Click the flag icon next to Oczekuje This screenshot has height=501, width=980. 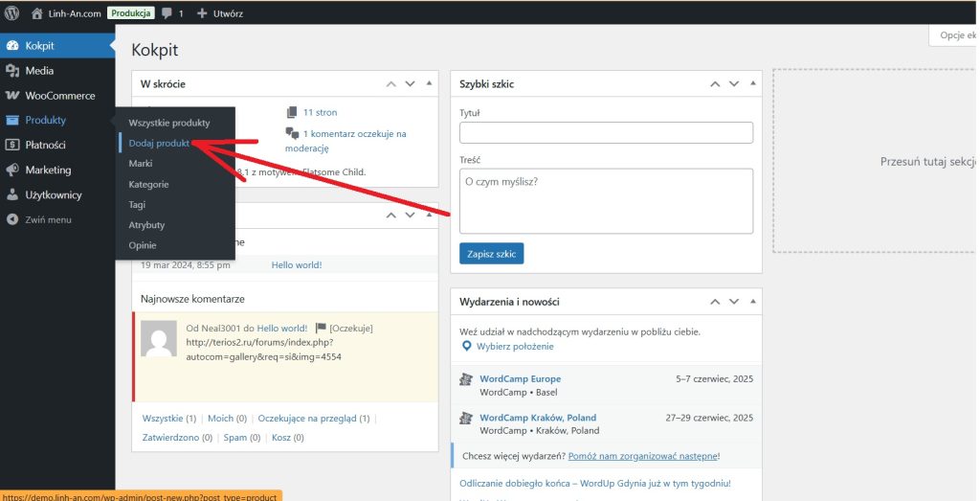coord(321,328)
